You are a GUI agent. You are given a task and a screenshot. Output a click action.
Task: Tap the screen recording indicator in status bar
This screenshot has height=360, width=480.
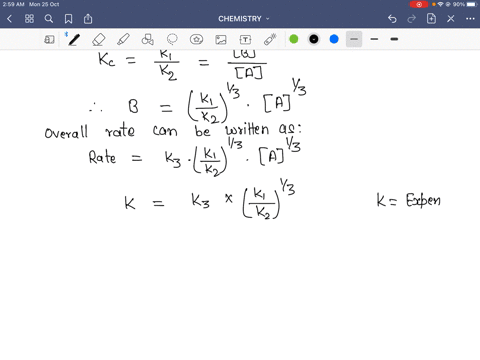[419, 4]
